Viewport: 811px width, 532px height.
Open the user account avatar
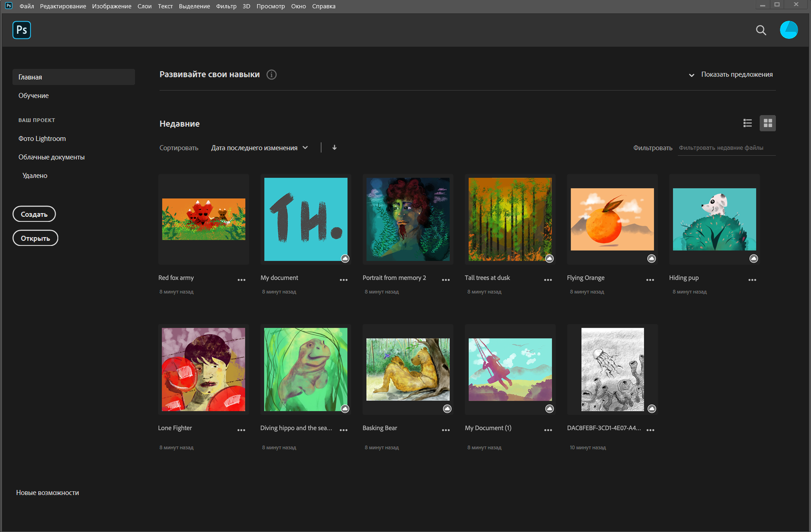click(x=788, y=30)
